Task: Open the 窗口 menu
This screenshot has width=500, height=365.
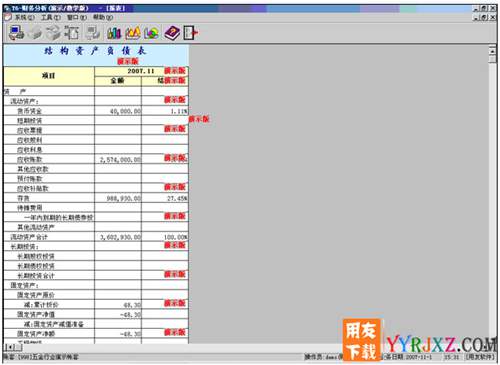Action: [77, 17]
